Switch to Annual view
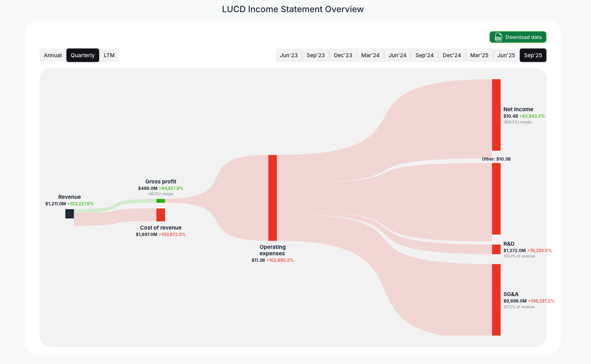Screen dimensions: 591x364 coord(53,55)
